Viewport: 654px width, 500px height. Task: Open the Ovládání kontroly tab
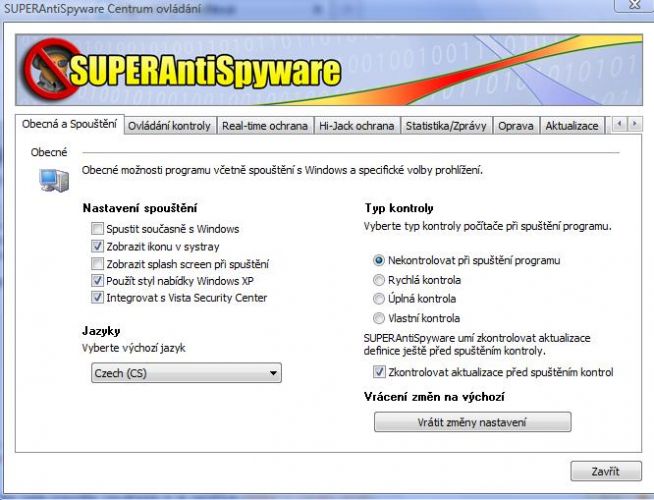(x=169, y=126)
